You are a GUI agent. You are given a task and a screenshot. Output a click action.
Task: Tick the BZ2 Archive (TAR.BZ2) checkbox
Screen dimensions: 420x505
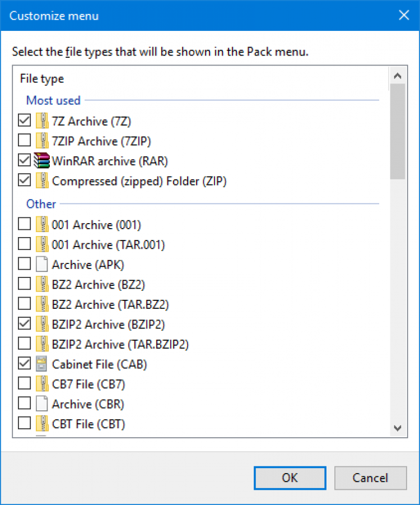(x=25, y=304)
